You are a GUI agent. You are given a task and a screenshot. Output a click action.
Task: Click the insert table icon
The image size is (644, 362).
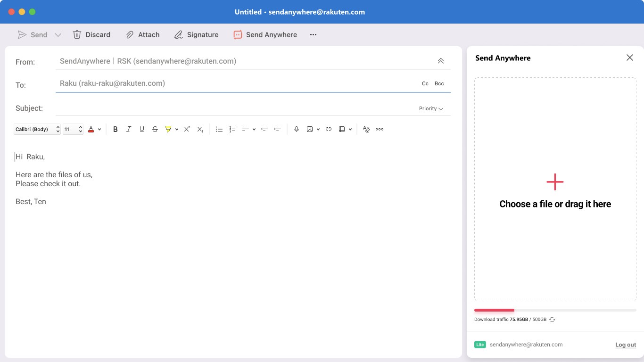(342, 129)
